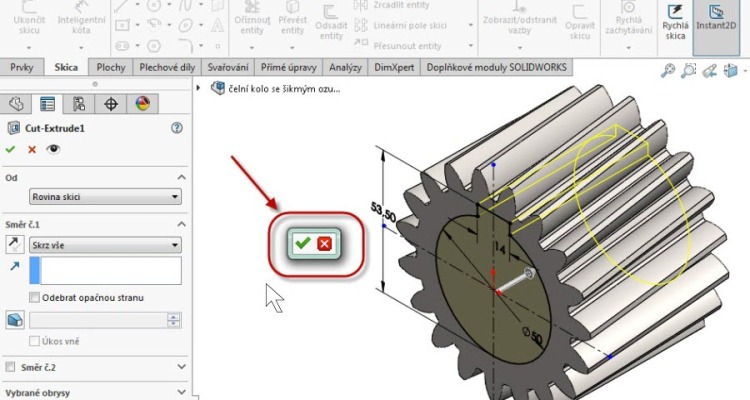Click the Previous View icon in view toolbar
The width and height of the screenshot is (750, 400).
[710, 71]
